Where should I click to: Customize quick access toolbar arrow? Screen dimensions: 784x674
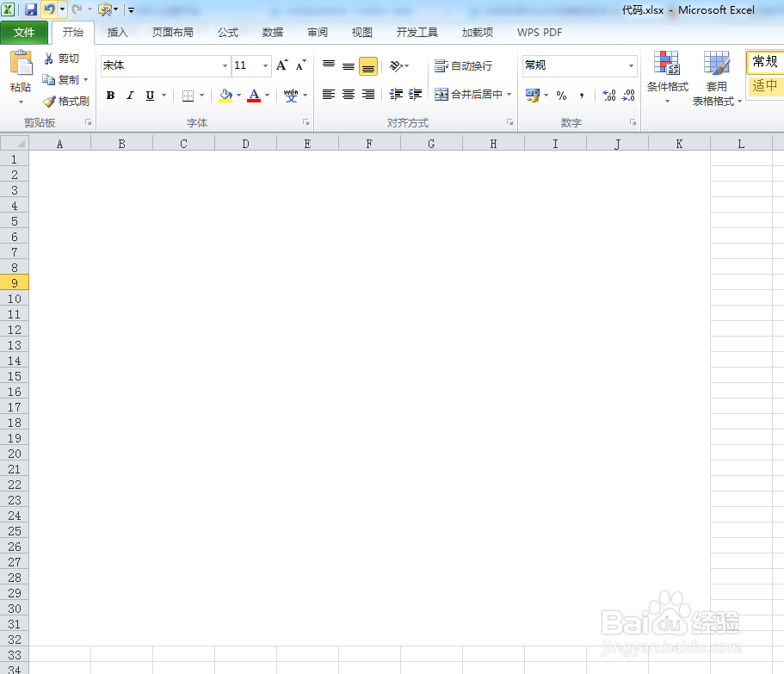click(x=131, y=9)
